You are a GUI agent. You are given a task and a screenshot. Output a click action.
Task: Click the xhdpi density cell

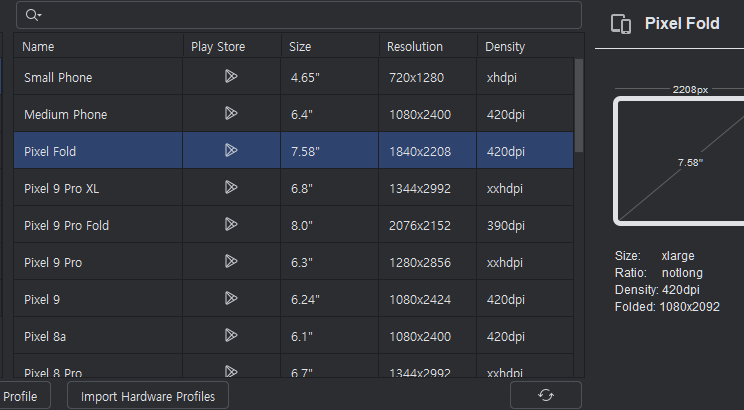525,77
